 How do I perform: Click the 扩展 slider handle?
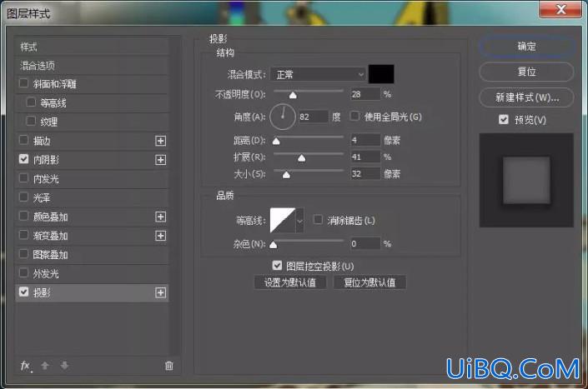(301, 158)
